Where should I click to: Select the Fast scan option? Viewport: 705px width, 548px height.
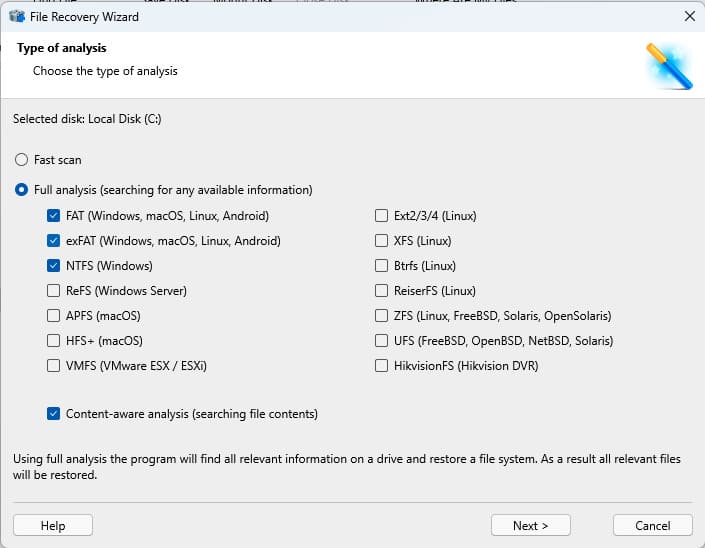[21, 160]
